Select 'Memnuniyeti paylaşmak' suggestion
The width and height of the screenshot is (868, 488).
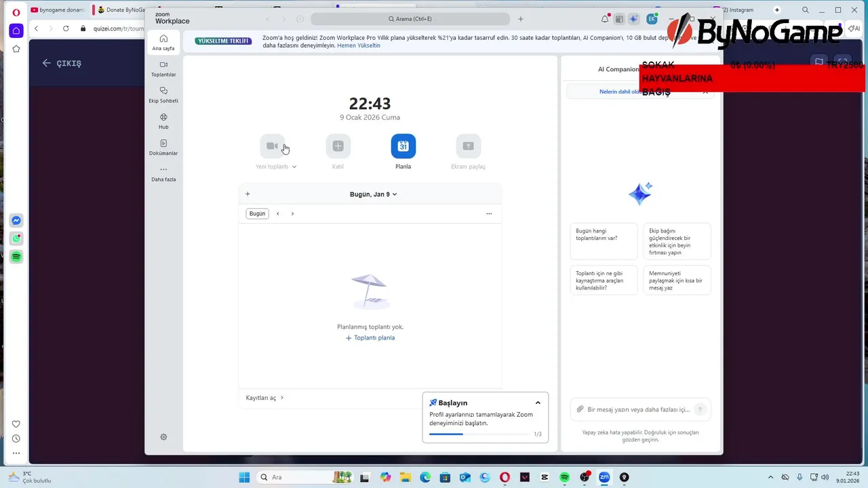677,281
